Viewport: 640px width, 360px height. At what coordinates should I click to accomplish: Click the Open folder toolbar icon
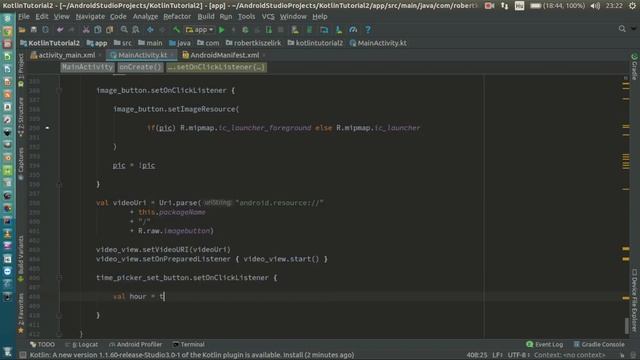[x=22, y=30]
